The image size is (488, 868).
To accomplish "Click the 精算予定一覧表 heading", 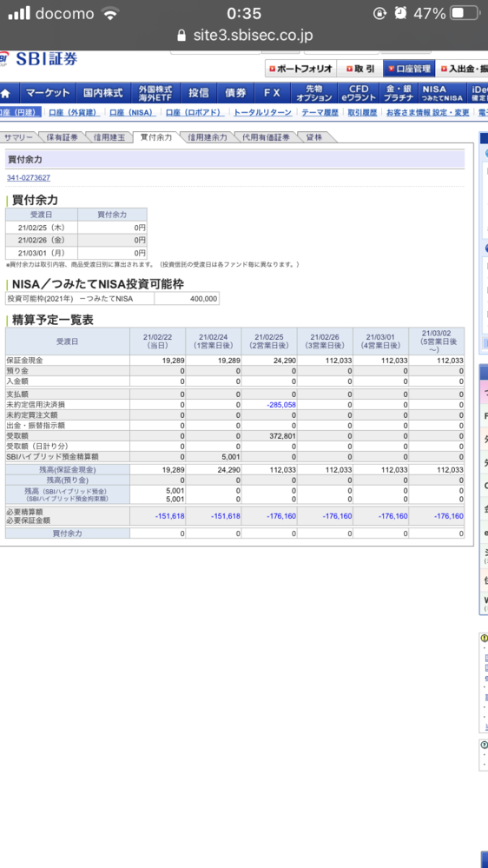I will click(53, 320).
